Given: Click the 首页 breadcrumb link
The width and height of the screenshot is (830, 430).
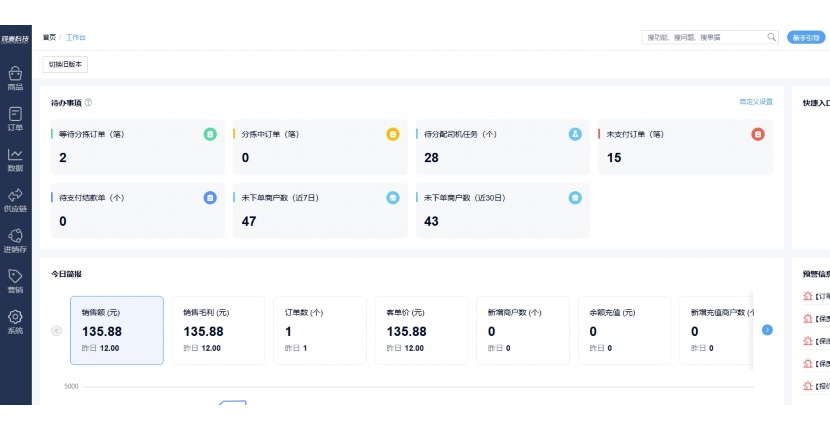Looking at the screenshot, I should pyautogui.click(x=49, y=37).
